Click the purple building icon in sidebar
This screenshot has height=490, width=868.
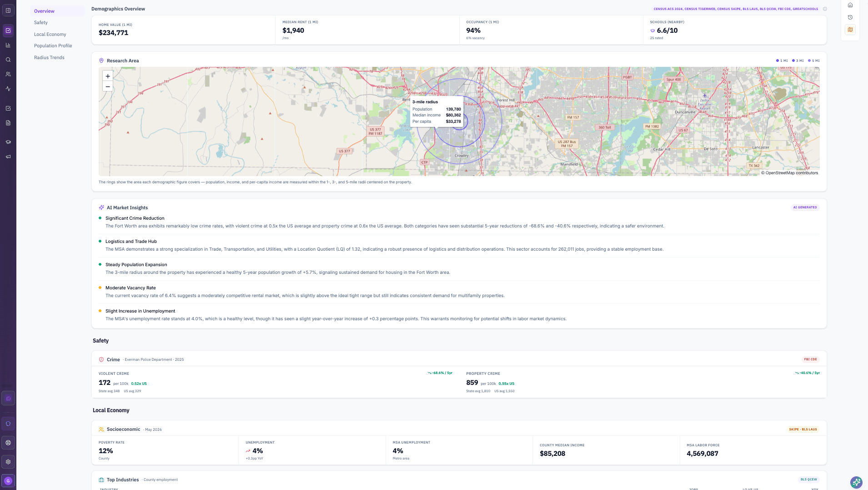(x=8, y=398)
